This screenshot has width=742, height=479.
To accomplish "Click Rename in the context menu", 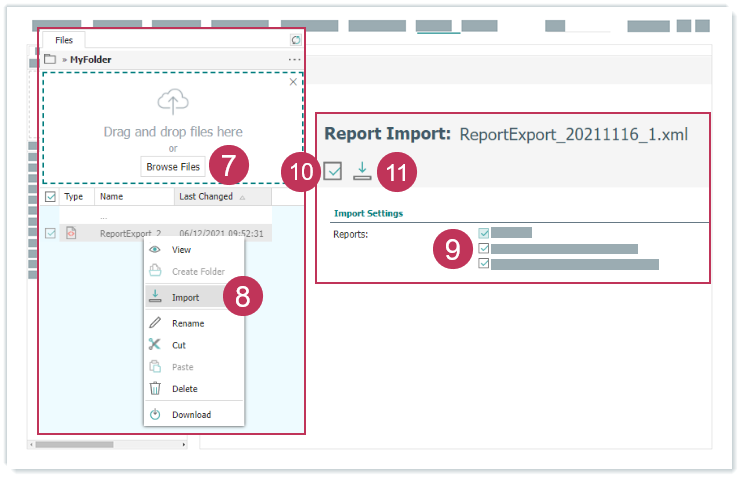I will point(187,323).
